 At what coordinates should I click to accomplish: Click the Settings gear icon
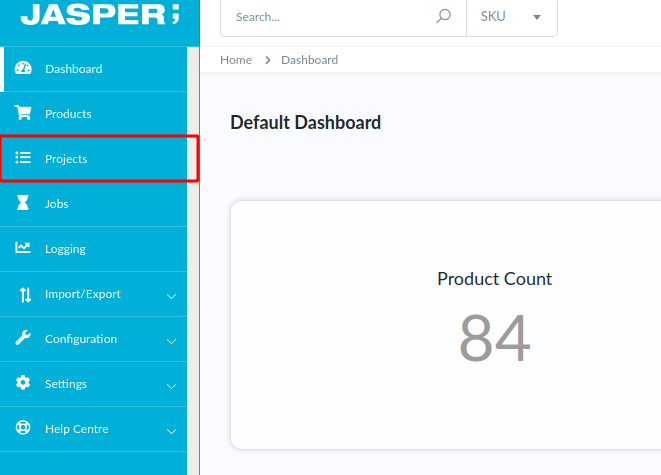coord(24,384)
